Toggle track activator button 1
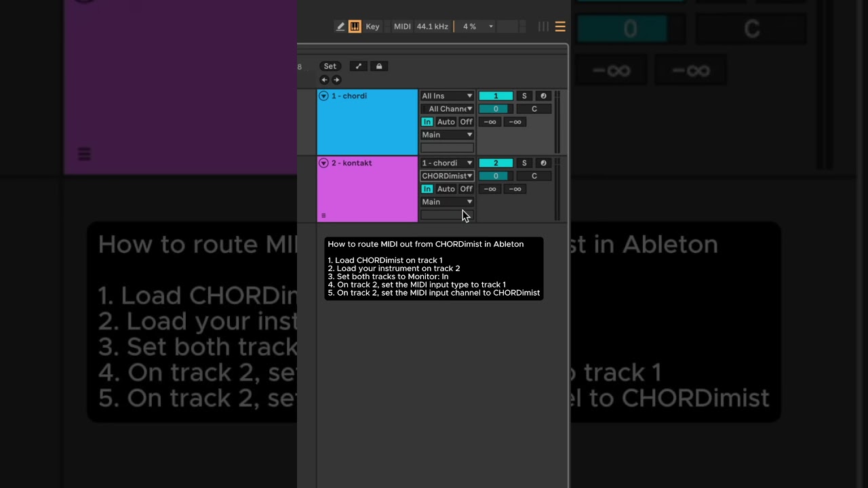The height and width of the screenshot is (488, 868). pyautogui.click(x=496, y=96)
